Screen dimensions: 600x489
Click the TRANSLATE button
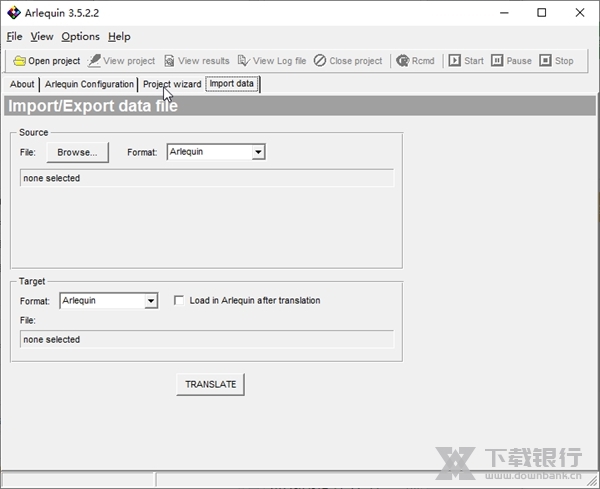click(x=210, y=384)
